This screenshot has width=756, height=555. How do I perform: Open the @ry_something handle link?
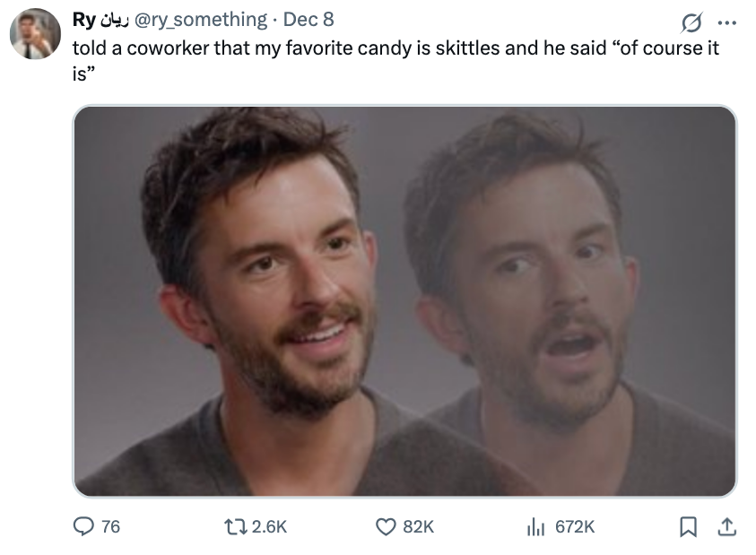tap(200, 19)
